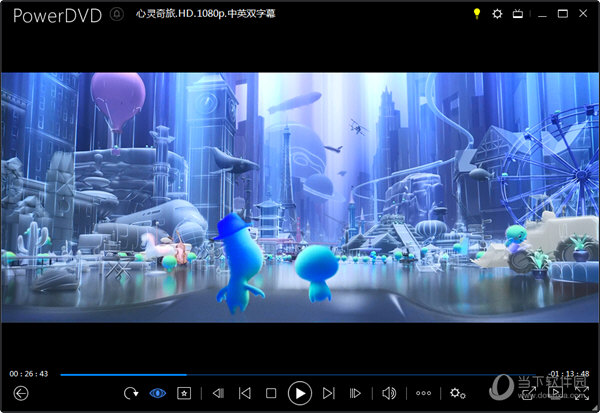
Task: Enter full screen with the expand arrows icon
Action: (582, 393)
